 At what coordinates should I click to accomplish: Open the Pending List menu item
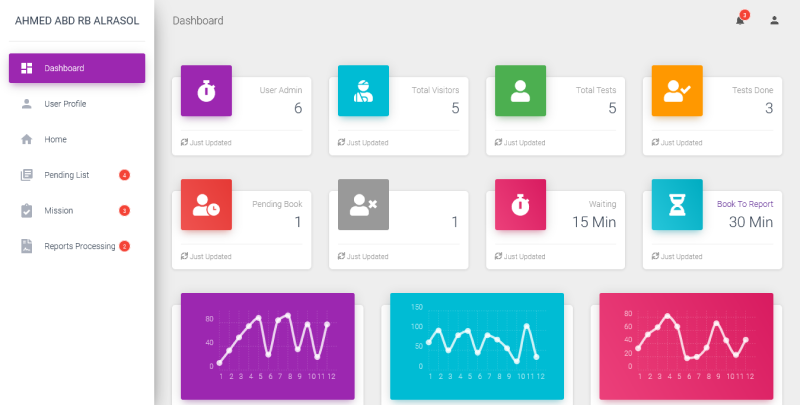[x=67, y=175]
